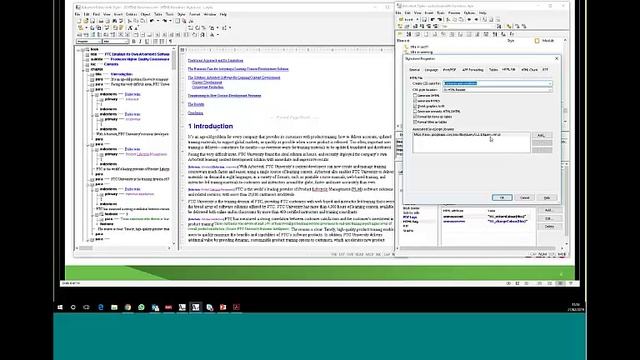Click the Open file icon in editor toolbar
640x360 pixels.
86,21
